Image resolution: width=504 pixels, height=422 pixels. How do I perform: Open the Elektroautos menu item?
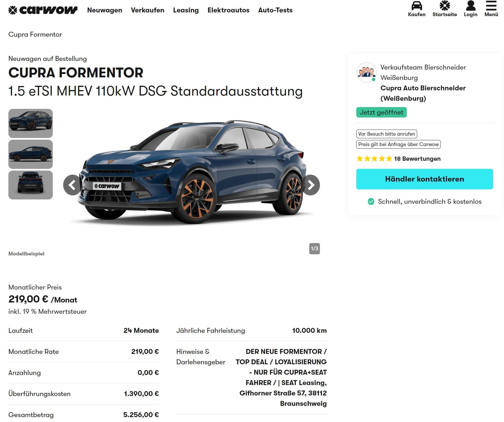click(228, 10)
